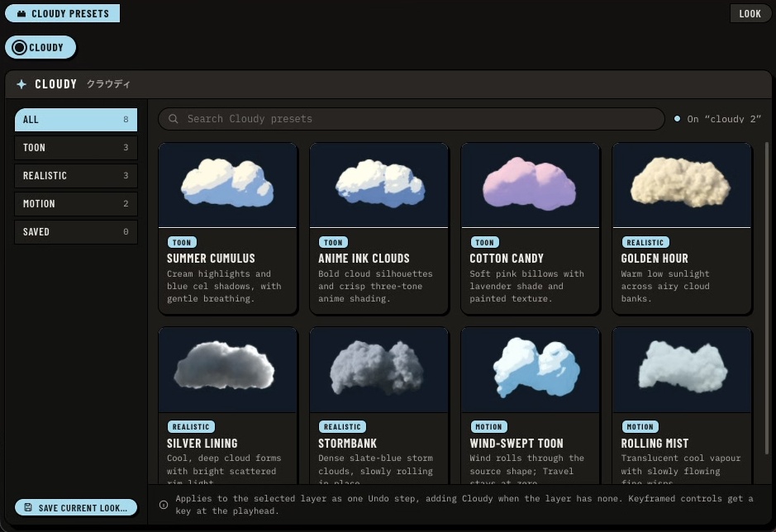The height and width of the screenshot is (532, 776).
Task: Click the Summer Cumulus title text
Action: pyautogui.click(x=211, y=259)
